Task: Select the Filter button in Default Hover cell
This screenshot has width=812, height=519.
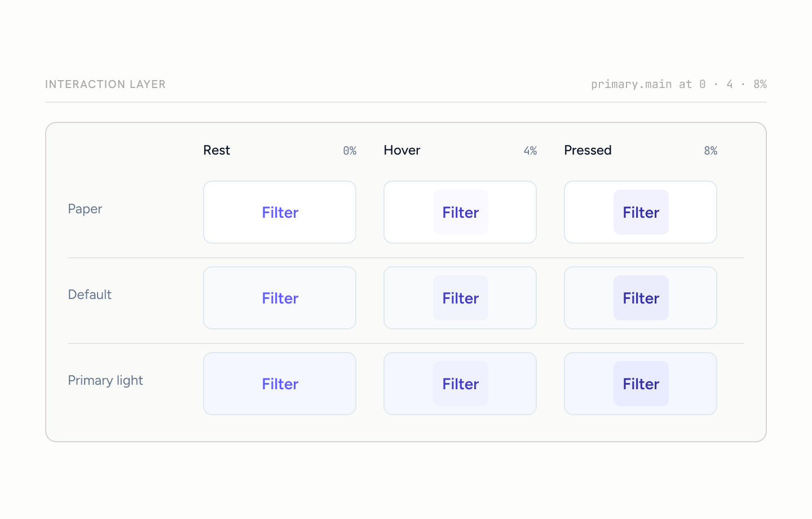Action: coord(460,298)
